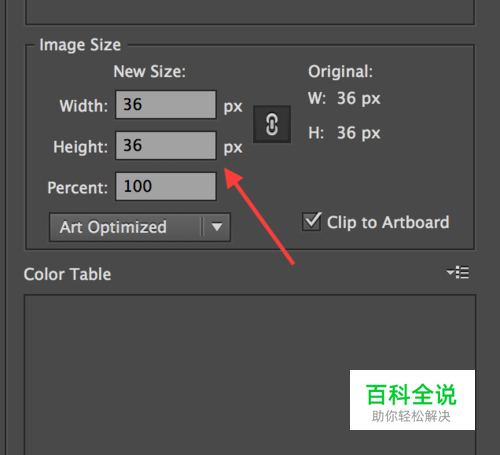The width and height of the screenshot is (500, 455).
Task: Click the Percent label
Action: point(78,188)
